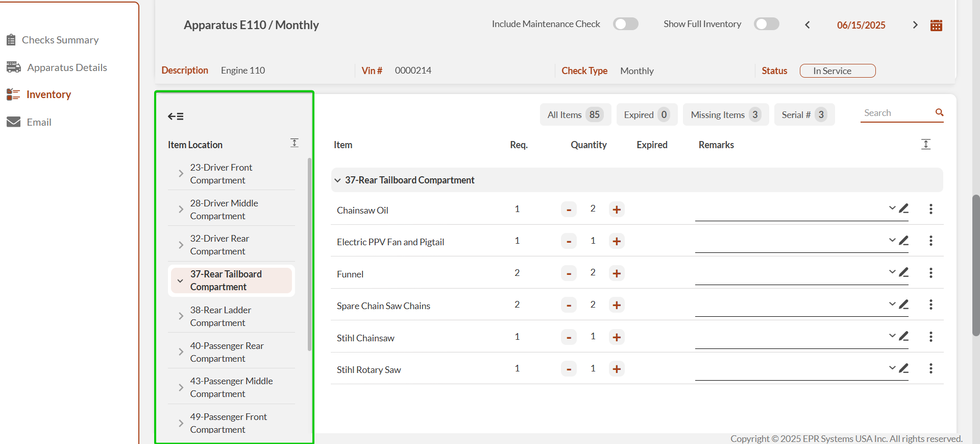Click the edit pencil for Chainsaw Oil remarks

[903, 208]
